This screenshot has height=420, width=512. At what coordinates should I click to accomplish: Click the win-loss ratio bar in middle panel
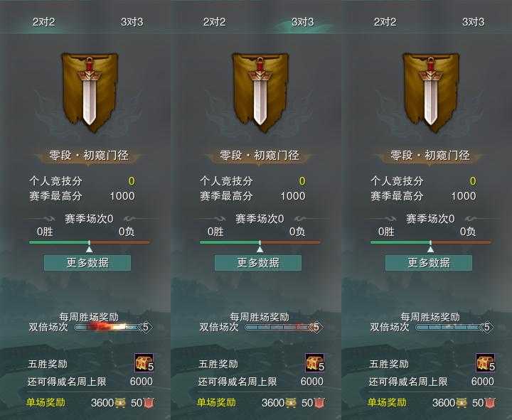coord(260,242)
